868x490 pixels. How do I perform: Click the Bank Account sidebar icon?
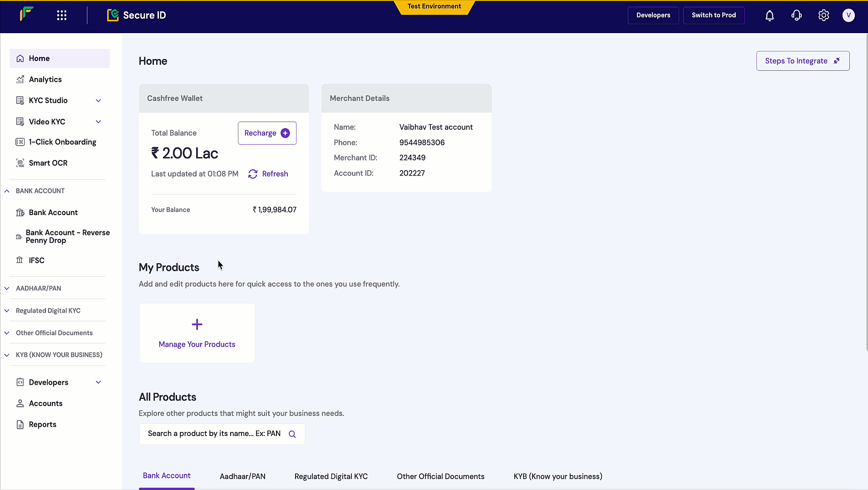(x=20, y=213)
